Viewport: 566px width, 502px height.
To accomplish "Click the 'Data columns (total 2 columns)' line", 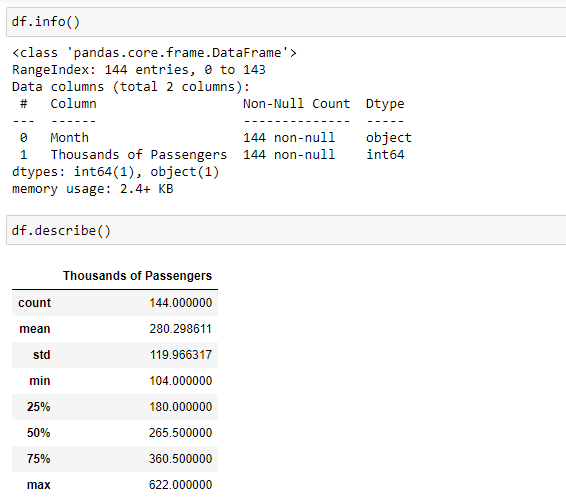I will pyautogui.click(x=131, y=87).
